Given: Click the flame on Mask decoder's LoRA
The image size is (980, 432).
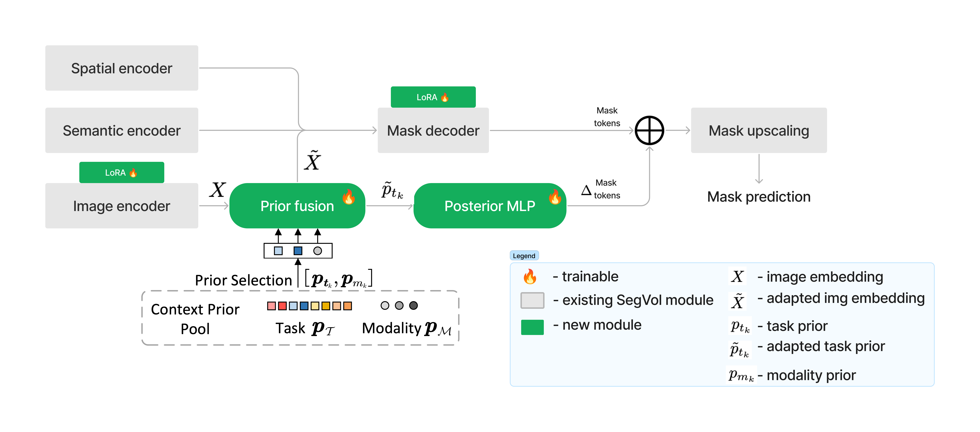Looking at the screenshot, I should coord(444,97).
